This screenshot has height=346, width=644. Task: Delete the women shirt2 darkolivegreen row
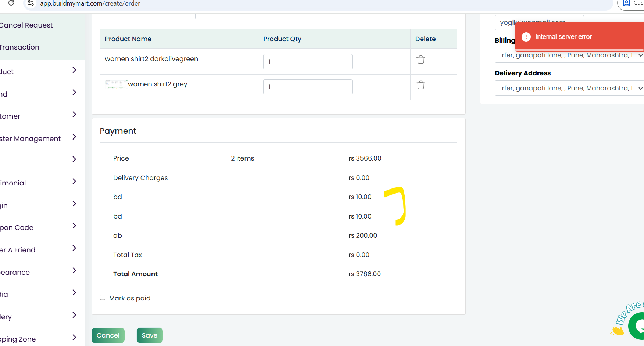pos(421,60)
